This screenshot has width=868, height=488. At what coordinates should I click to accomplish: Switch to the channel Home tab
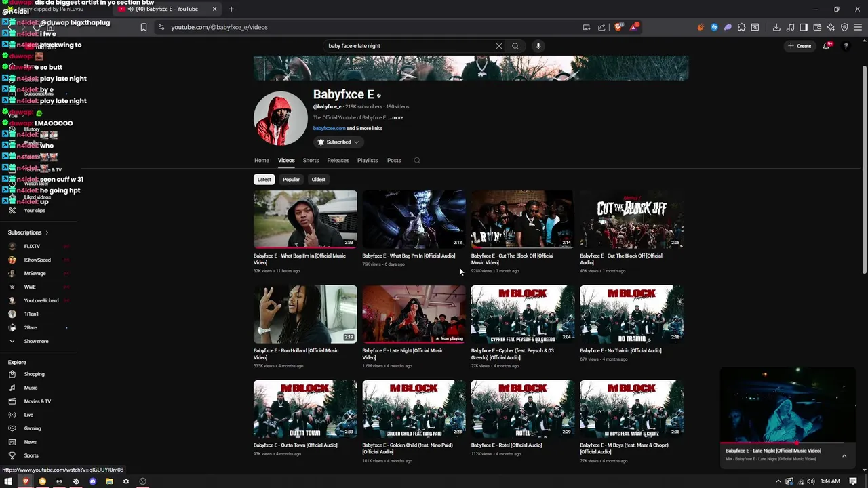coord(262,161)
